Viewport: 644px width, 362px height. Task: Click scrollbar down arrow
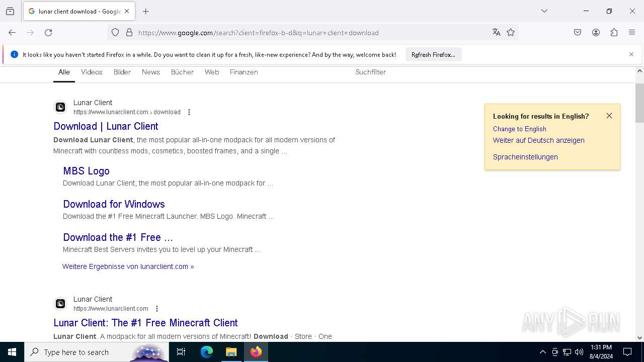[x=639, y=338]
